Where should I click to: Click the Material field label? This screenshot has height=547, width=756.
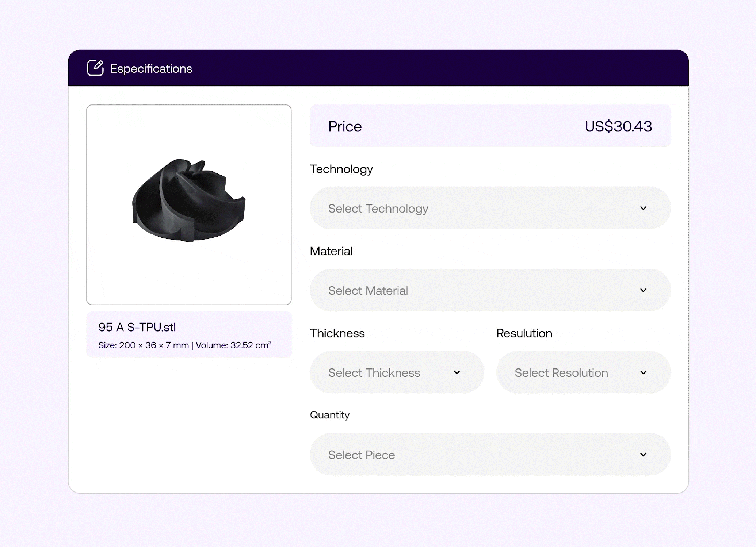(331, 251)
